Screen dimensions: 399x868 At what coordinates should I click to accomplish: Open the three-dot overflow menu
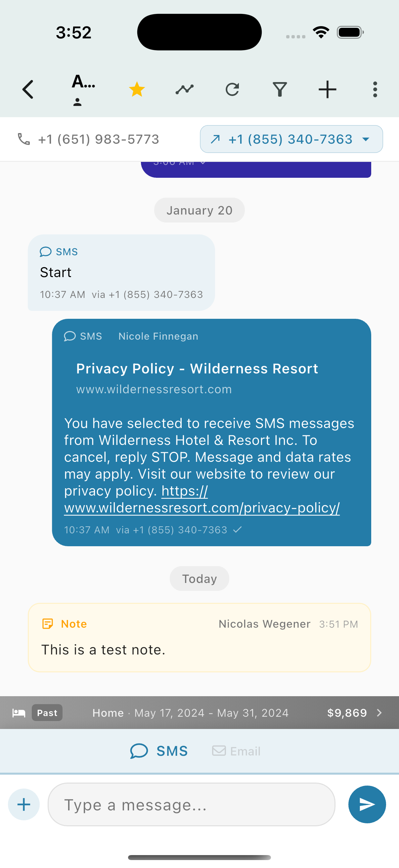point(375,90)
